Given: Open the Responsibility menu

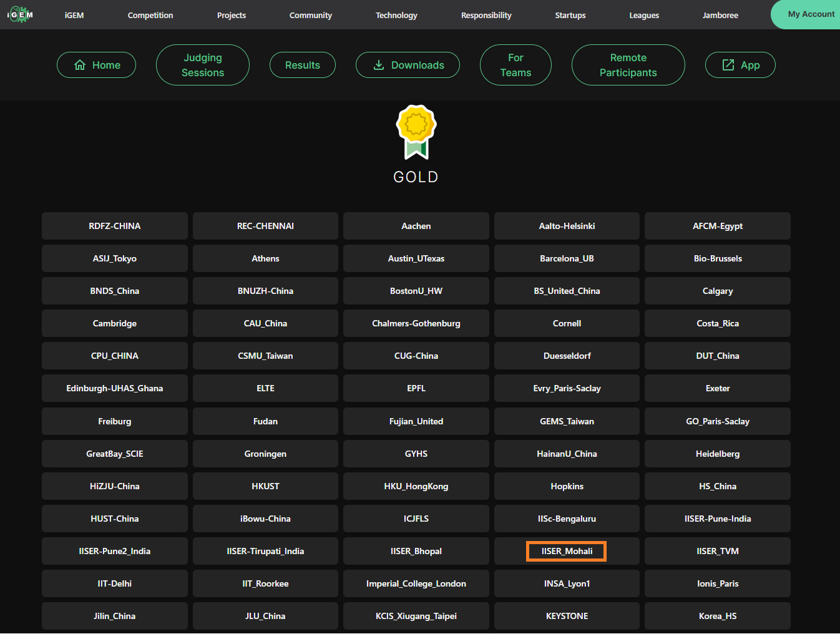Looking at the screenshot, I should coord(486,15).
